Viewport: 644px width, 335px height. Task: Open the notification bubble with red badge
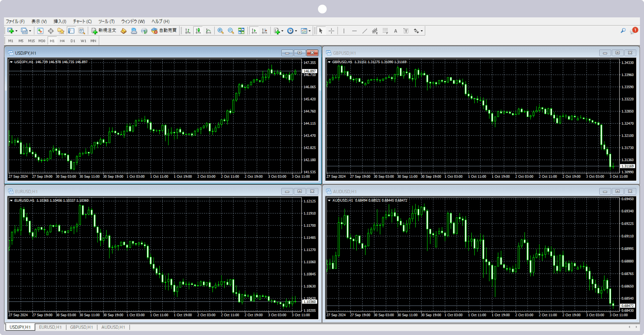click(633, 31)
